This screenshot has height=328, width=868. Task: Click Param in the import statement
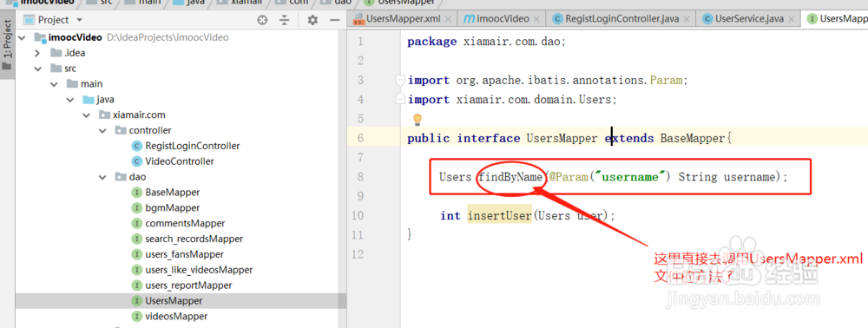click(x=666, y=80)
